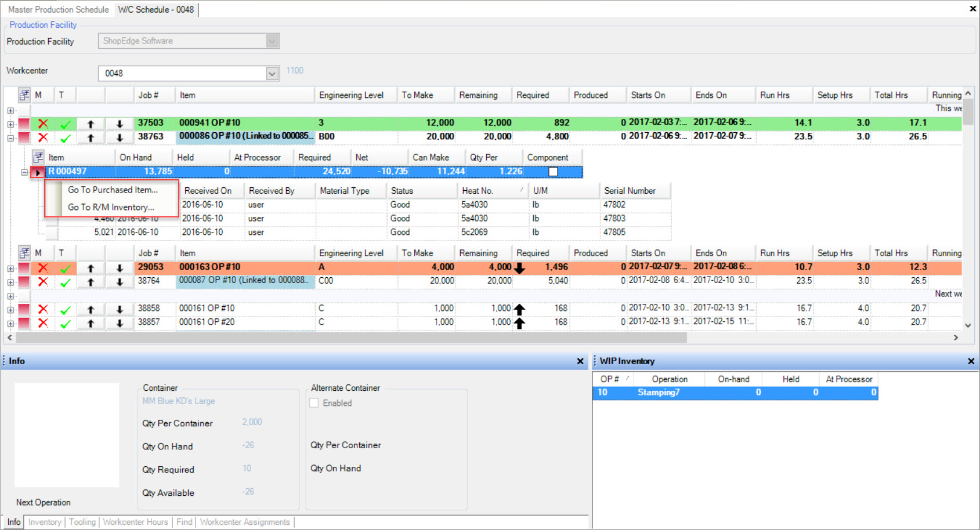Move job 38858 up with arrow

click(x=91, y=309)
